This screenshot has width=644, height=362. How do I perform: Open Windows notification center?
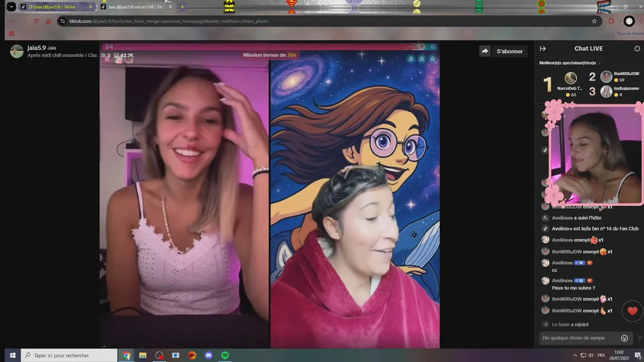[x=637, y=355]
